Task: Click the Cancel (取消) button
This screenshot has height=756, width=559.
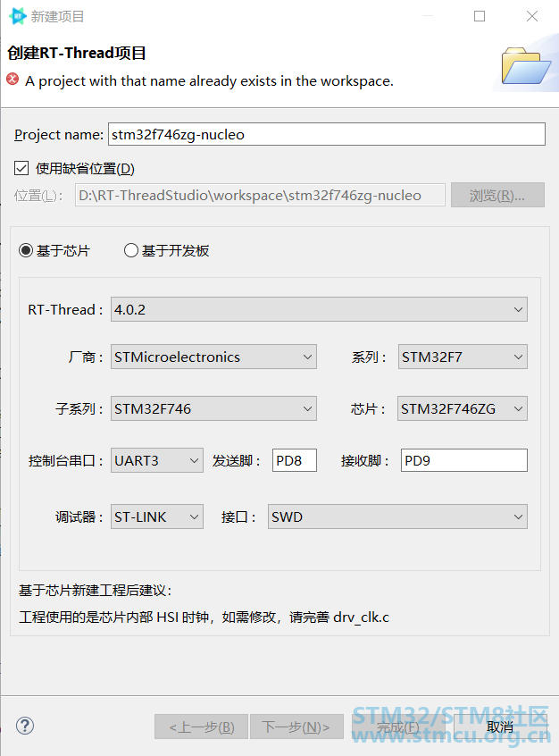Action: point(500,727)
